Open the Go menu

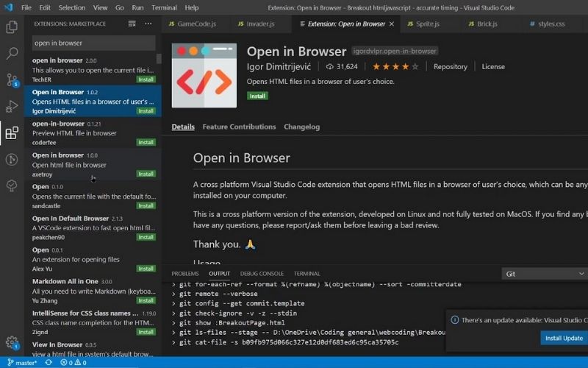[x=120, y=7]
